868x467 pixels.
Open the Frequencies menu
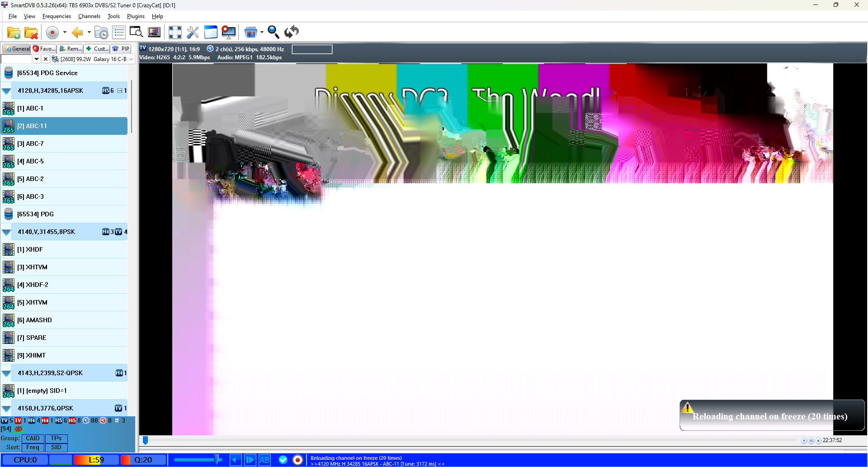pyautogui.click(x=57, y=16)
